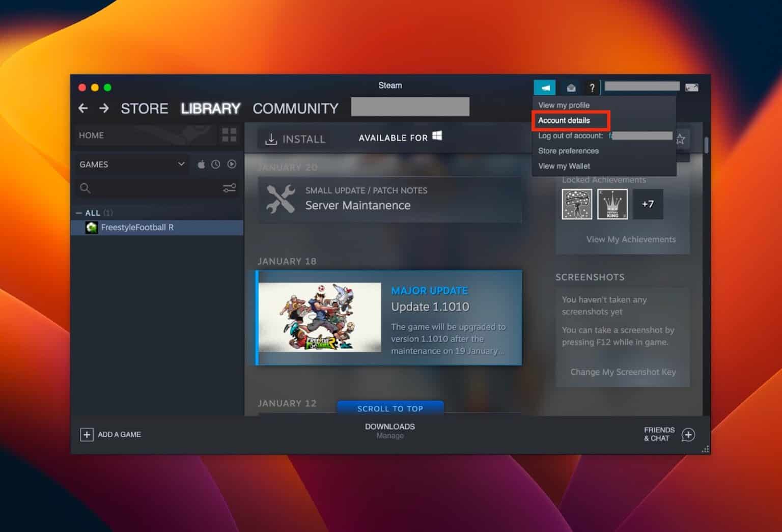
Task: Switch library to grid view icon
Action: coord(229,135)
